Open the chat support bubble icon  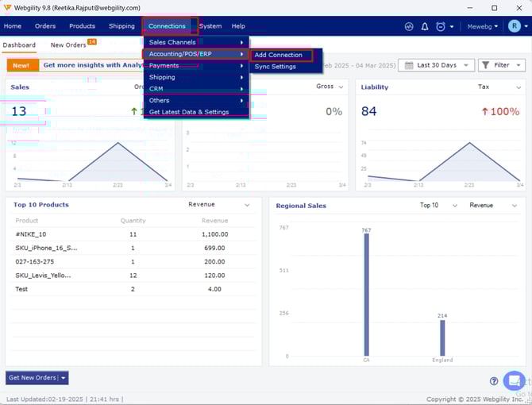514,380
